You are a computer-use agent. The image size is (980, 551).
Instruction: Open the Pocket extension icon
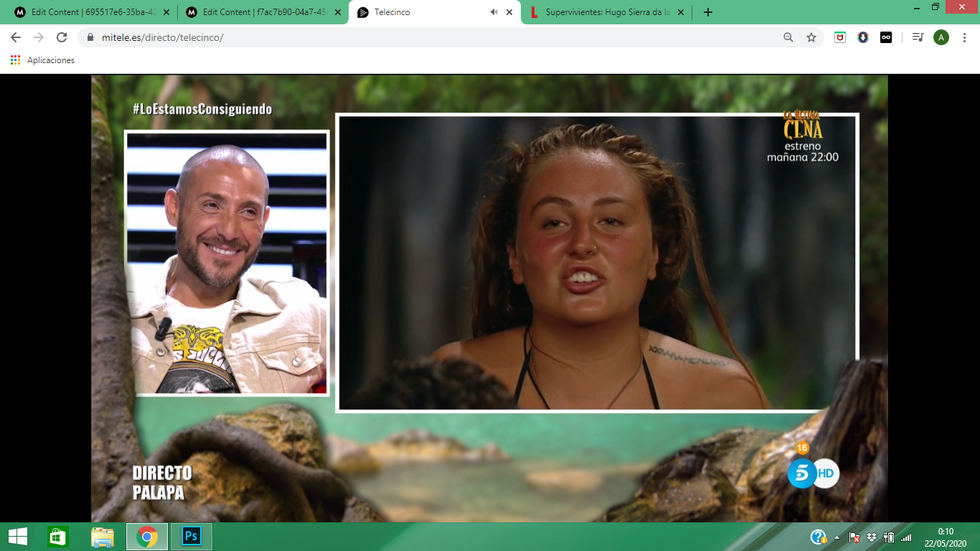tap(840, 37)
